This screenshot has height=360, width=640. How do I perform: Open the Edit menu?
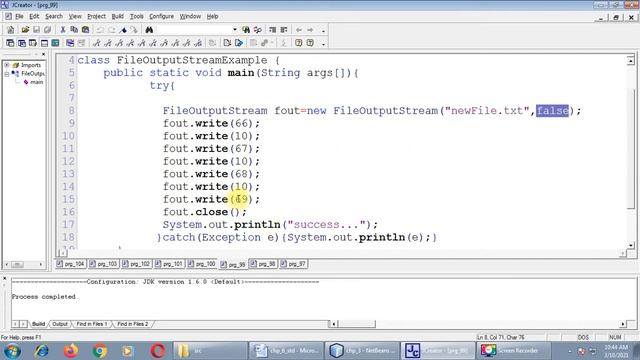(x=34, y=16)
